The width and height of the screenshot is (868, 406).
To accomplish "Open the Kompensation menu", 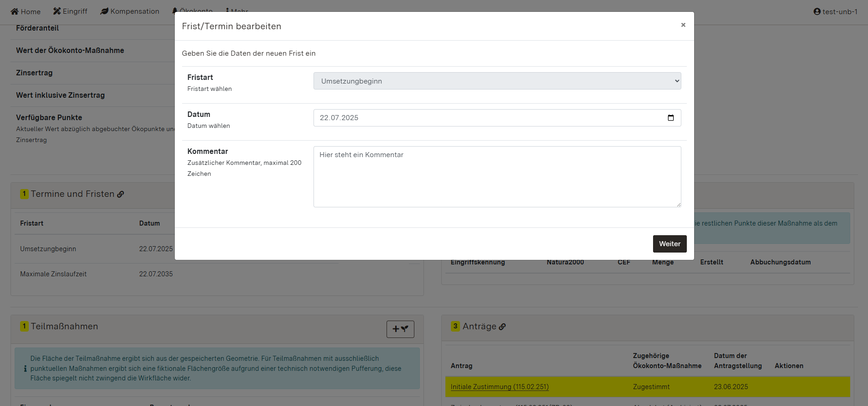I will coord(130,11).
